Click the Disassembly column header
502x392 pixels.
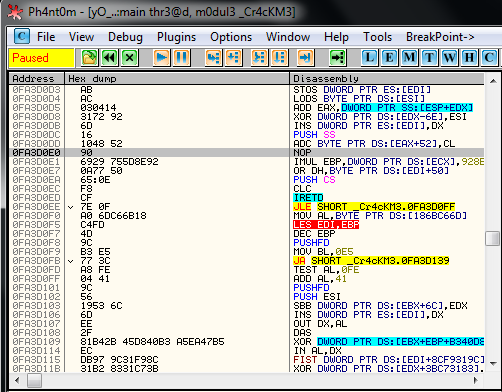pos(387,79)
